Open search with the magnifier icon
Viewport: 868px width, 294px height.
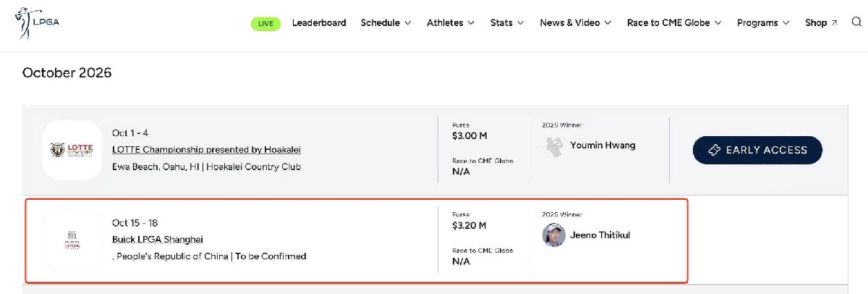[x=856, y=22]
